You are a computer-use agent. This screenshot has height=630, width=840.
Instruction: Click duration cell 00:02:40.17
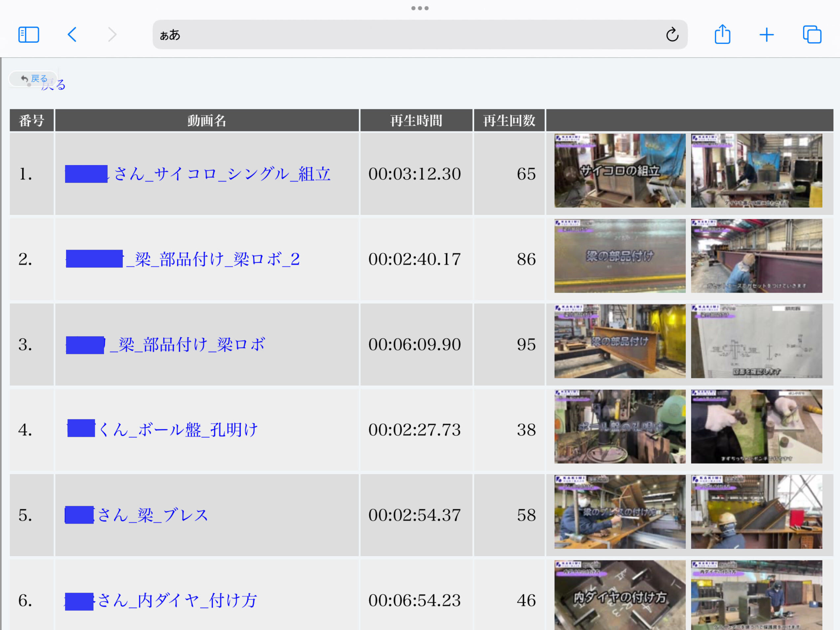[416, 259]
